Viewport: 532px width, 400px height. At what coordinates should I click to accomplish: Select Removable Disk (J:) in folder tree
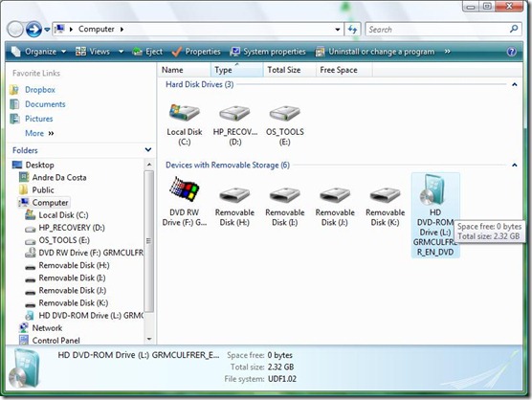(73, 290)
